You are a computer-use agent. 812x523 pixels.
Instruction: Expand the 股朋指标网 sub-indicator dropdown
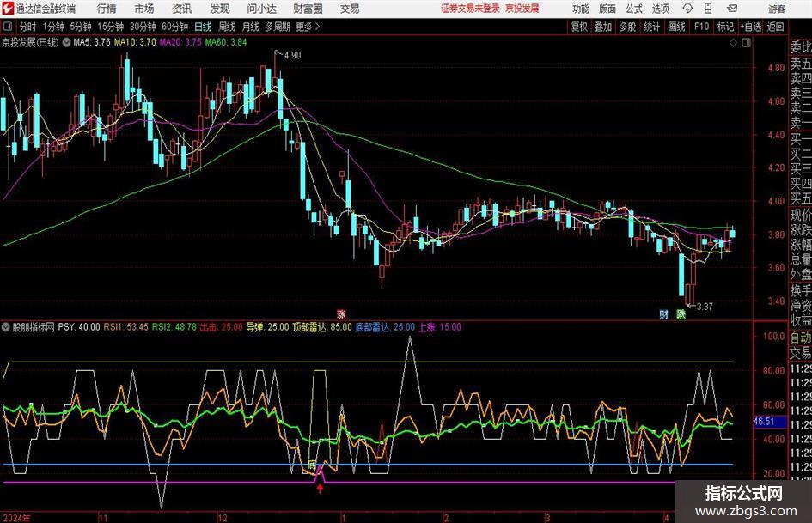point(6,327)
